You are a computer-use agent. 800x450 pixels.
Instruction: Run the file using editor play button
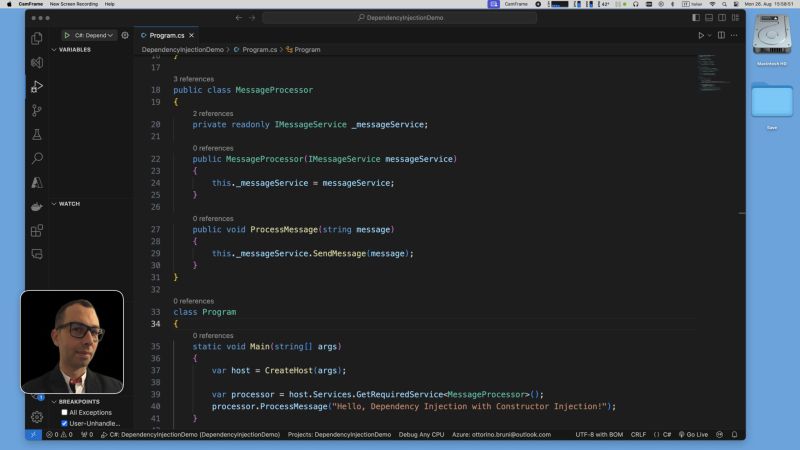(x=701, y=35)
